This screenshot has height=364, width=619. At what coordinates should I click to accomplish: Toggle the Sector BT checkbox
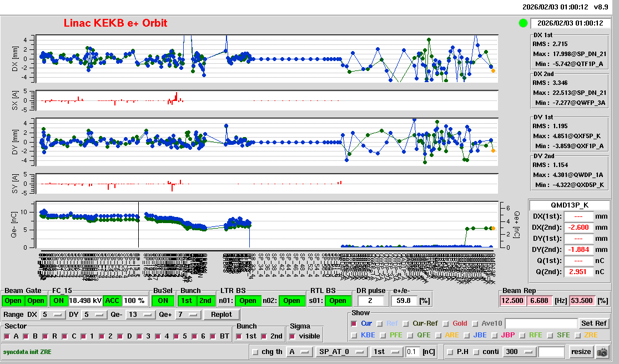point(214,336)
